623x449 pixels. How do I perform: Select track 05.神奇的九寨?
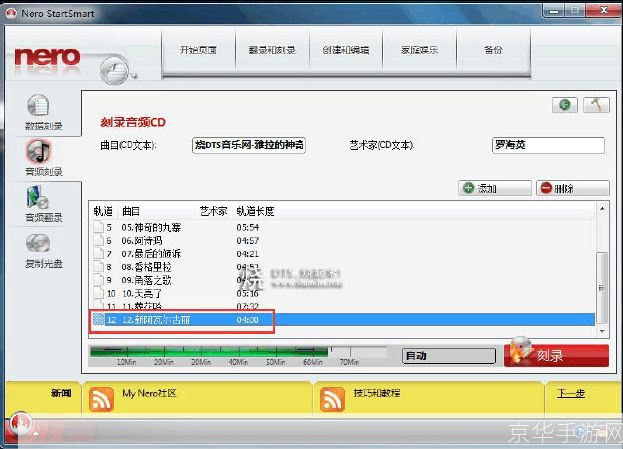151,227
